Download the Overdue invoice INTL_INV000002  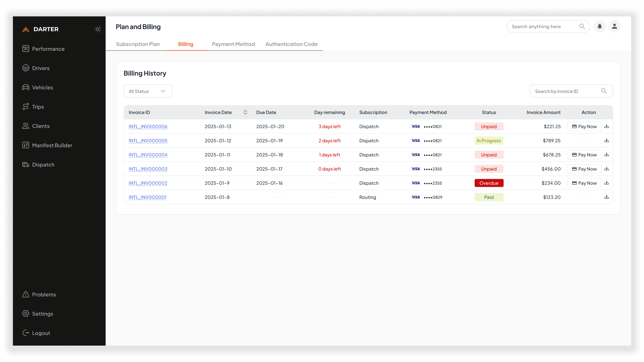[606, 183]
